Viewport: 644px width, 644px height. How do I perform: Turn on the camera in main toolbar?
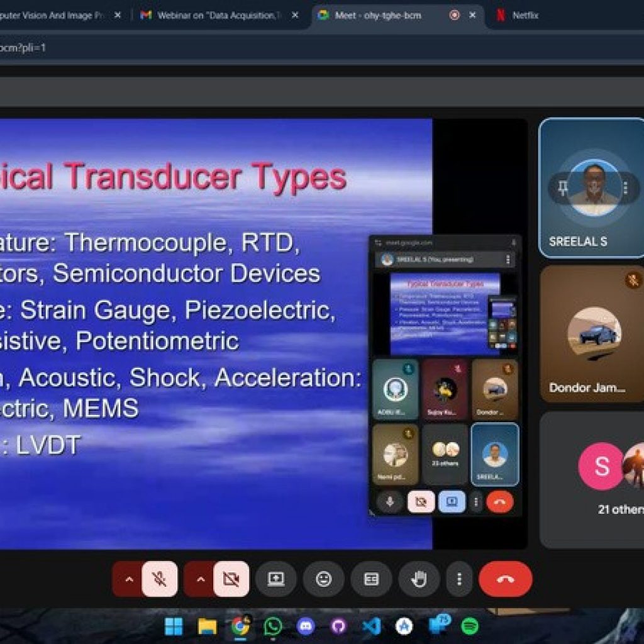231,579
